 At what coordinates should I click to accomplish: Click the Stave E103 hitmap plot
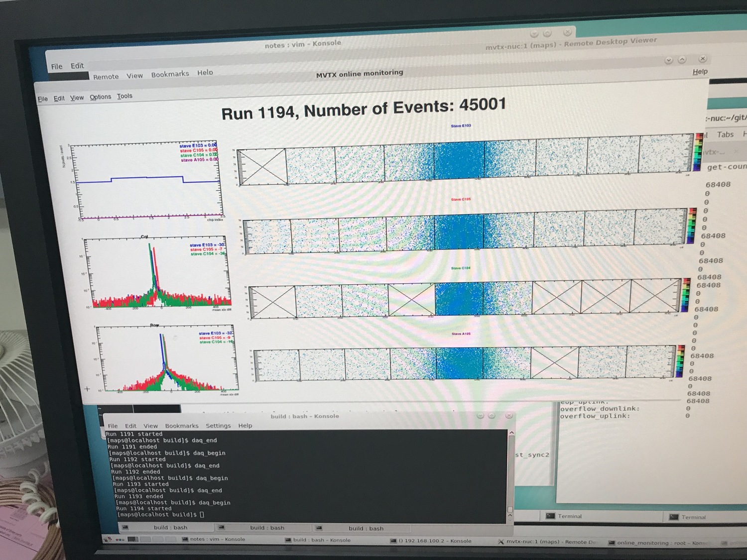click(x=466, y=160)
